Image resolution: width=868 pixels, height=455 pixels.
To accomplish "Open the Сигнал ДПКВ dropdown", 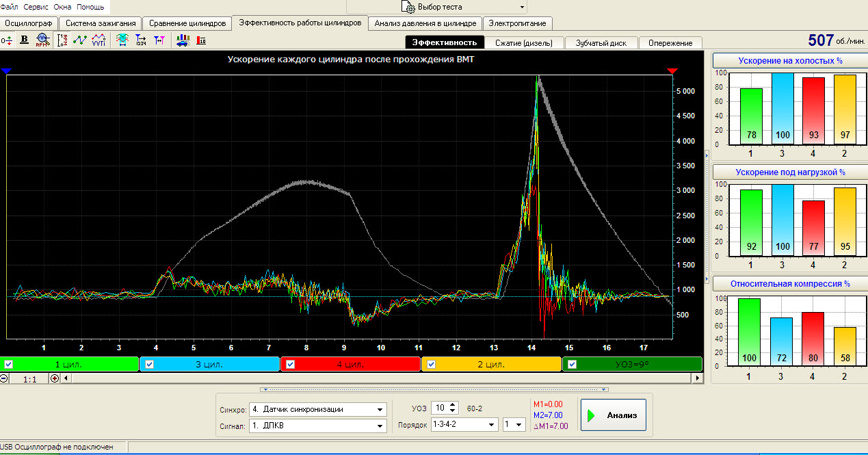I will click(x=318, y=426).
